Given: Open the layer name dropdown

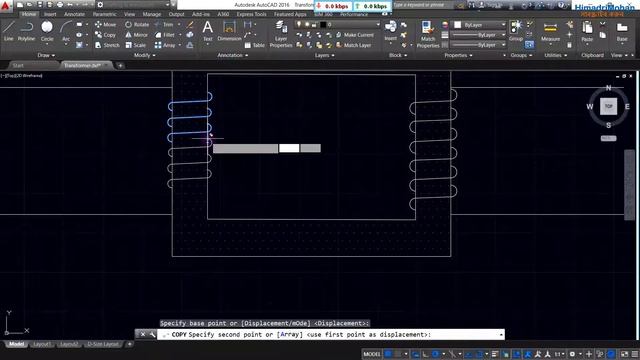Looking at the screenshot, I should tap(338, 24).
